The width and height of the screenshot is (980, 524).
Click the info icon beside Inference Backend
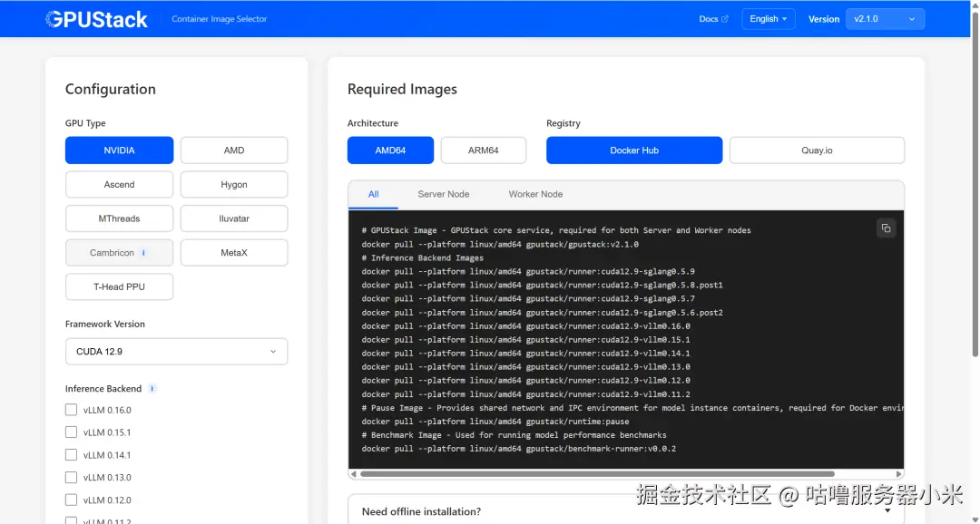click(152, 389)
